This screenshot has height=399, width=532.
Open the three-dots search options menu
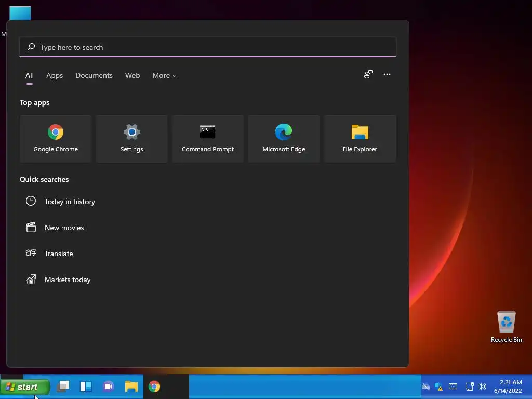[387, 74]
